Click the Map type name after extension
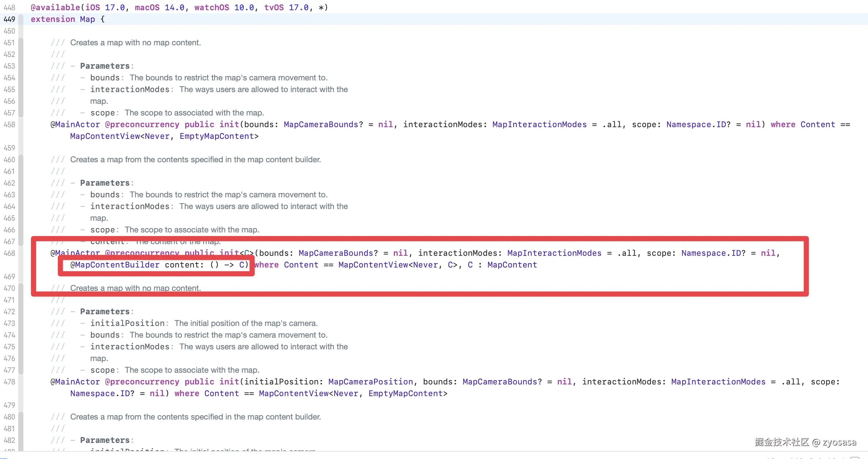 click(87, 19)
